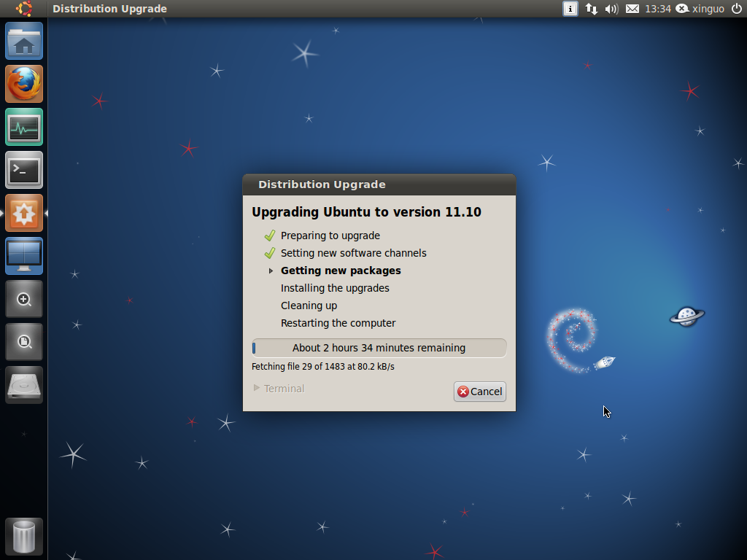
Task: Open the messaging envelope indicator
Action: click(x=632, y=9)
